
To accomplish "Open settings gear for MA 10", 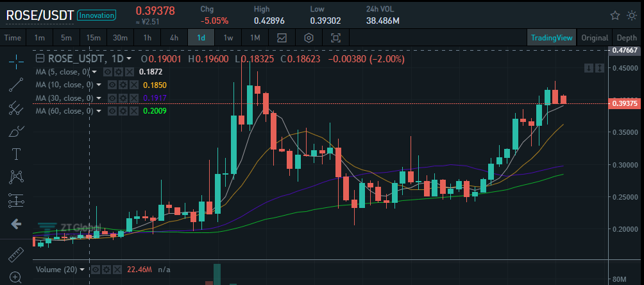I will tap(122, 85).
